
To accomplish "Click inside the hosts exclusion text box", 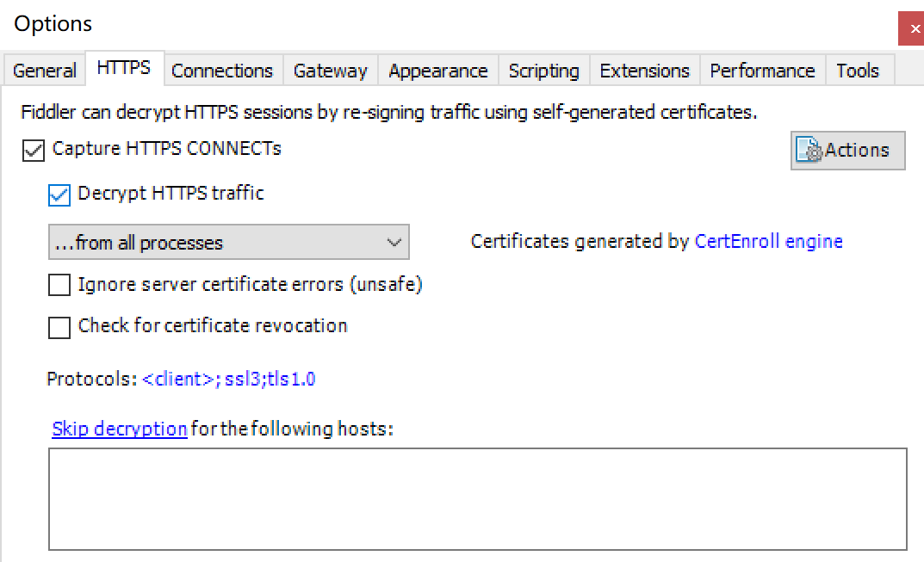I will (477, 498).
